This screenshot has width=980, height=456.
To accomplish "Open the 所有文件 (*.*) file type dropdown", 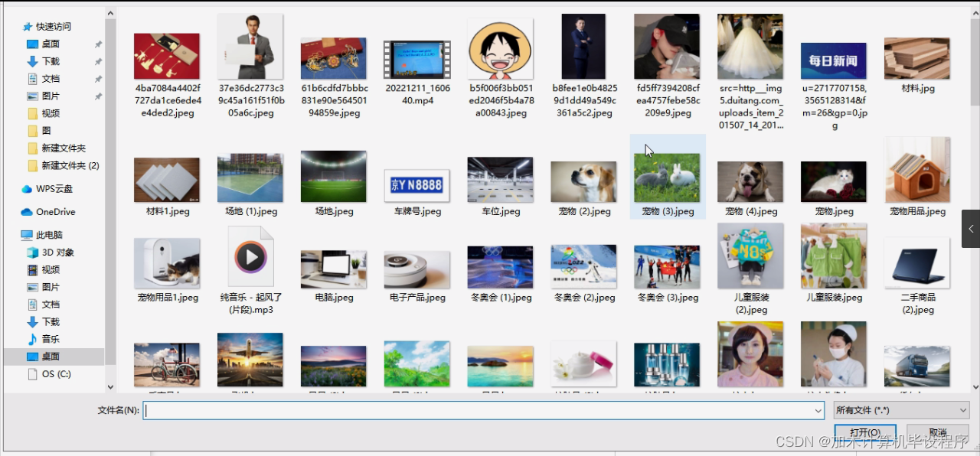I will 900,411.
